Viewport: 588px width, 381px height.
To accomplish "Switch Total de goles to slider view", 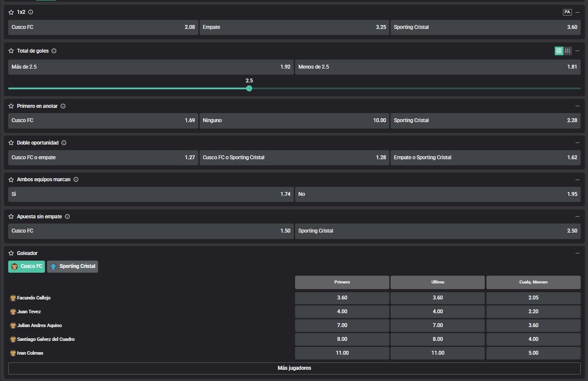I will coord(568,51).
